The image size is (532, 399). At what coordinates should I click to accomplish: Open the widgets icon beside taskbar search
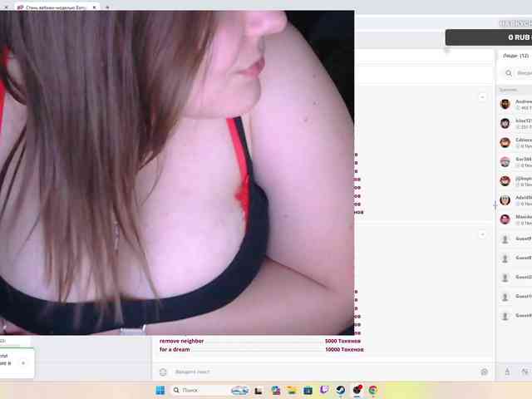click(x=240, y=391)
